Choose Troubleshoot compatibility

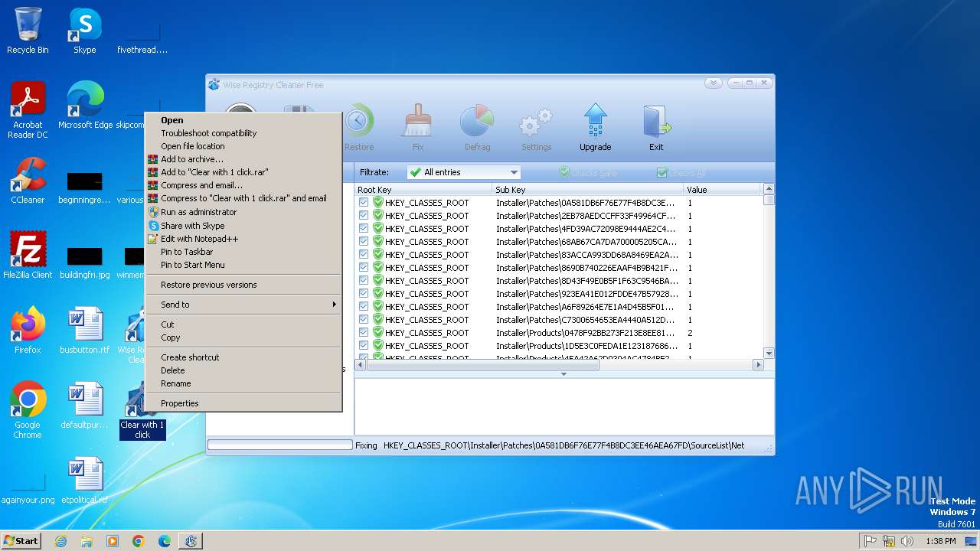tap(243, 133)
